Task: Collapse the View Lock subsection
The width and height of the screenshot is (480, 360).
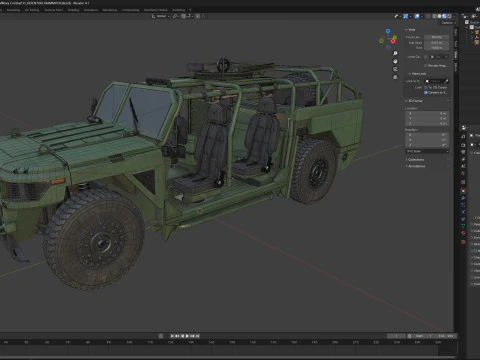Action: click(417, 74)
